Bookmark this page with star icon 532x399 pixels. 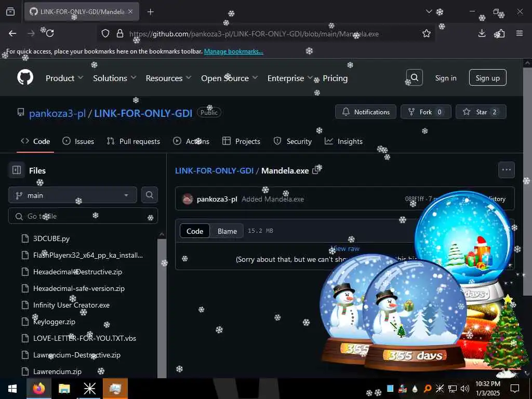click(427, 33)
